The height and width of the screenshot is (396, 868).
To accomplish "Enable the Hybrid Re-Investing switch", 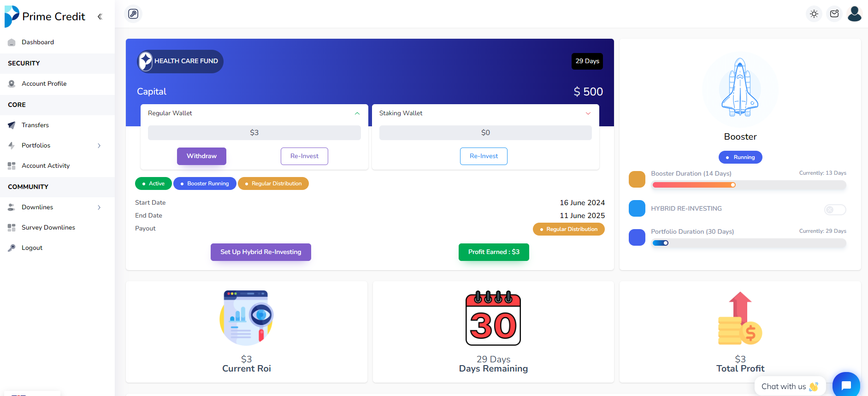I will tap(835, 210).
